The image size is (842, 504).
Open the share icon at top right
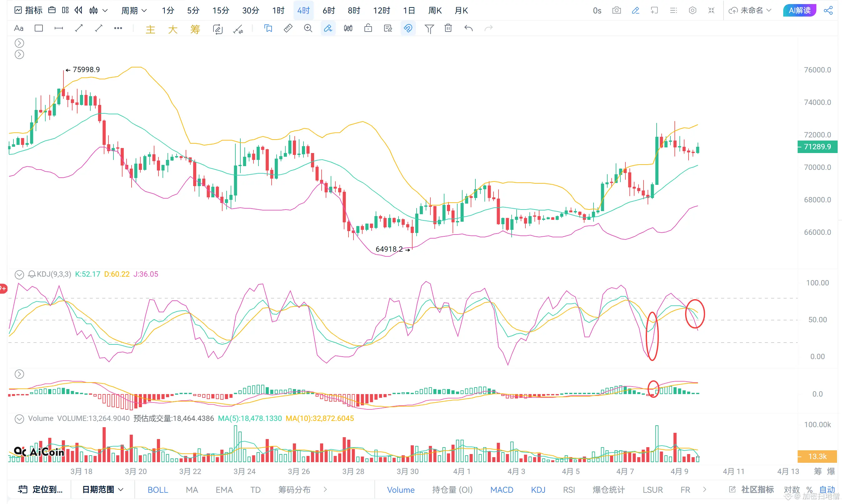click(x=828, y=11)
